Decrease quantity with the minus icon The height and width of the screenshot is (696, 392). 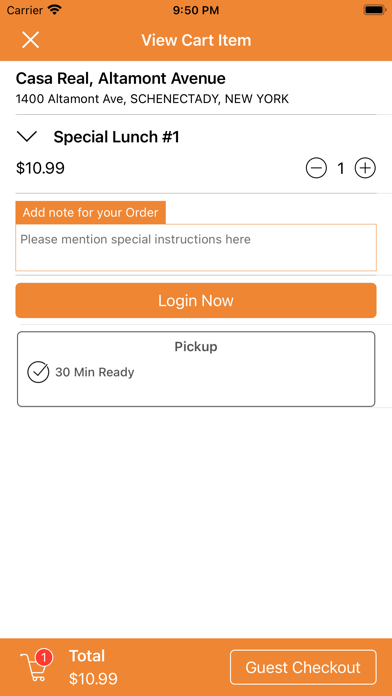pyautogui.click(x=316, y=168)
